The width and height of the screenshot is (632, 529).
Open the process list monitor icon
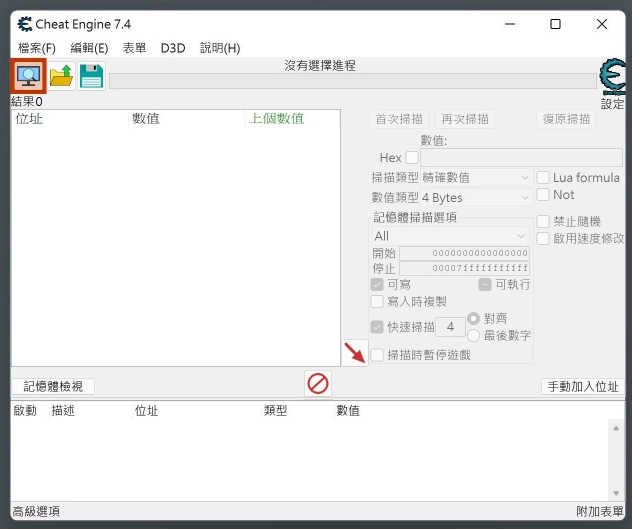point(28,76)
